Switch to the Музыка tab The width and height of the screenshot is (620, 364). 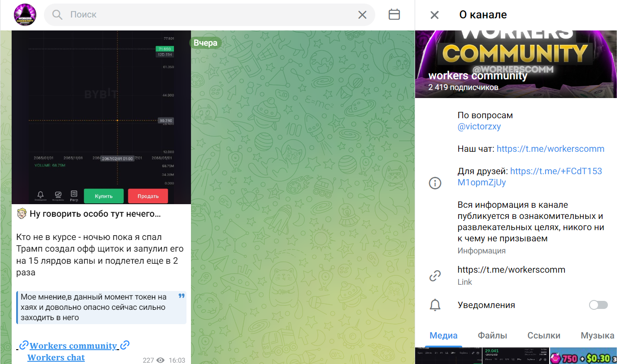[x=597, y=335]
